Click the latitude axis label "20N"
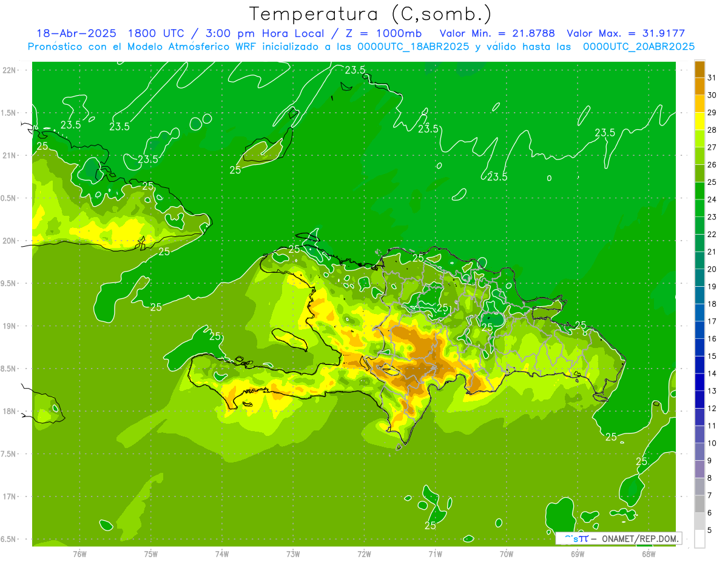The height and width of the screenshot is (562, 728). (8, 241)
